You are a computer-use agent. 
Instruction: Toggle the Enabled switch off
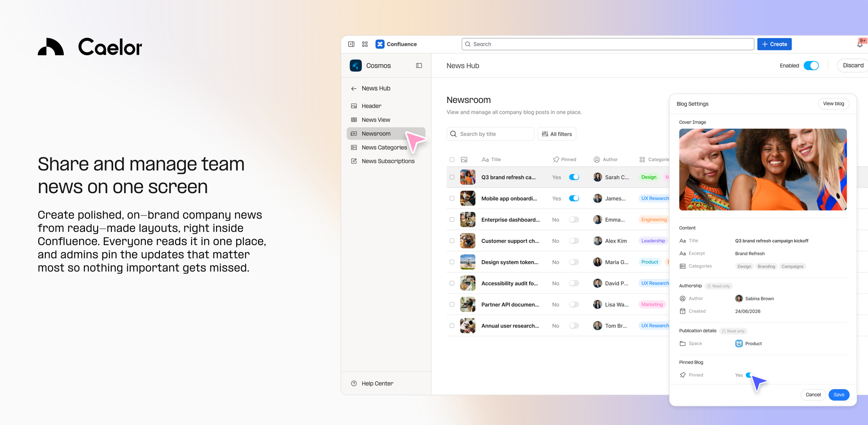click(811, 66)
